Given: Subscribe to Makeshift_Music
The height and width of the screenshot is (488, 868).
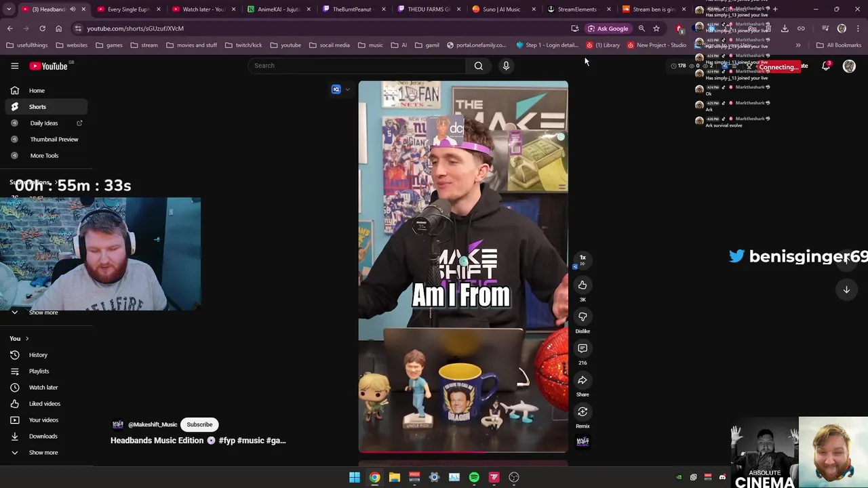Looking at the screenshot, I should tap(199, 425).
